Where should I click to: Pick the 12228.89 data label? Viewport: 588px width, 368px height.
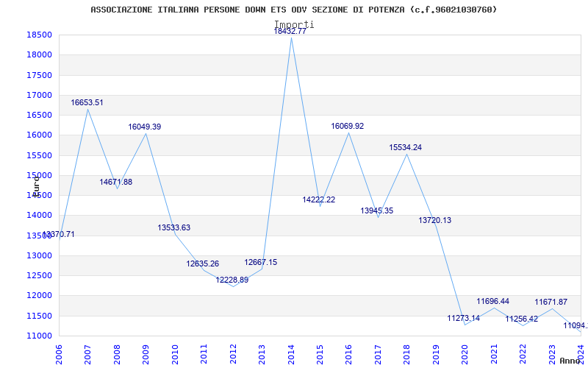pyautogui.click(x=232, y=280)
